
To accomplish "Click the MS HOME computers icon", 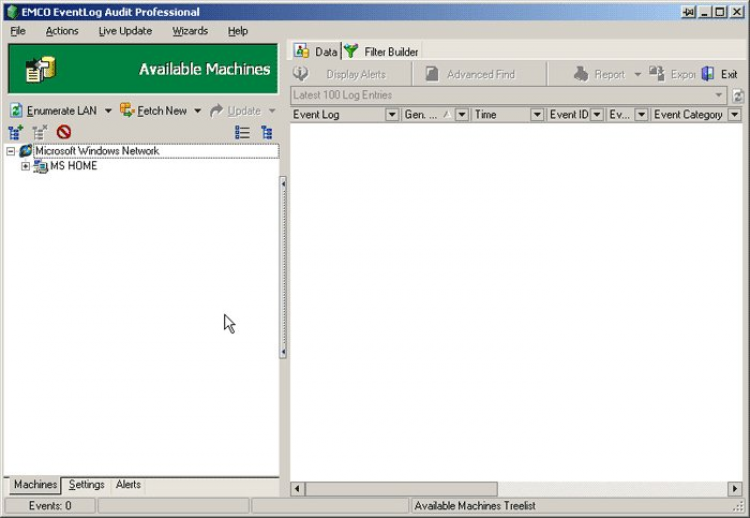I will tap(40, 166).
